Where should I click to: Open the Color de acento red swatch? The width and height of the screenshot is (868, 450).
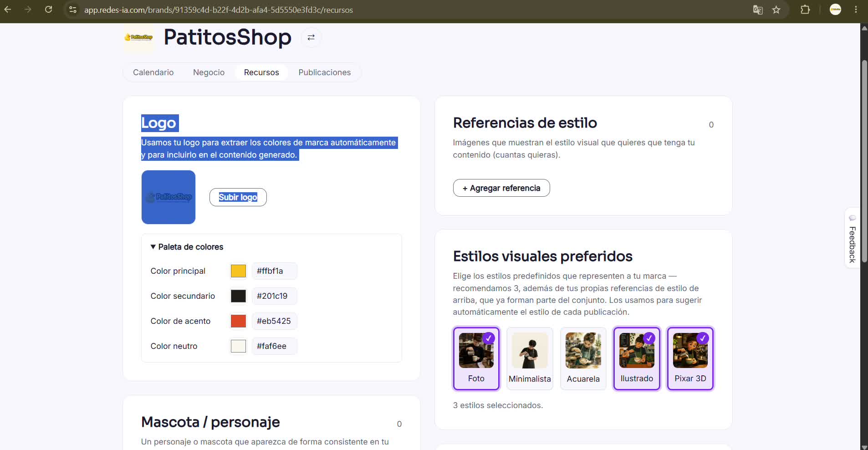click(238, 321)
